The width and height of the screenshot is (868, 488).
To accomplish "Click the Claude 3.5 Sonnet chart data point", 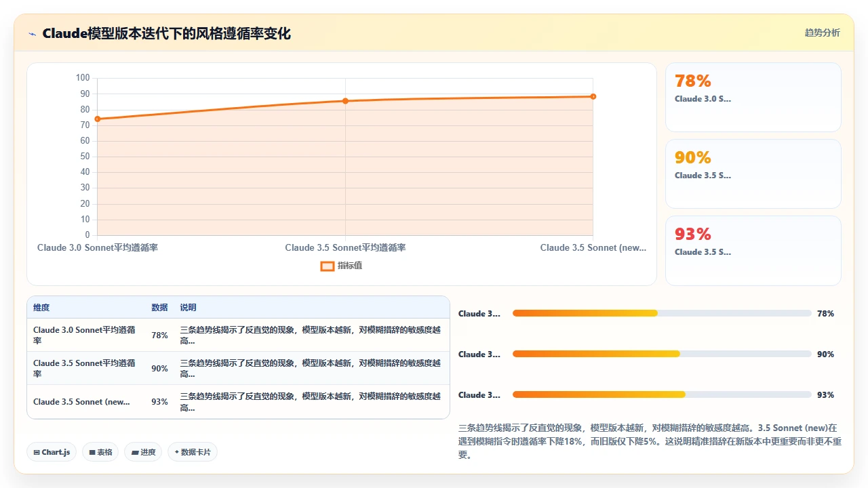I will (x=345, y=101).
